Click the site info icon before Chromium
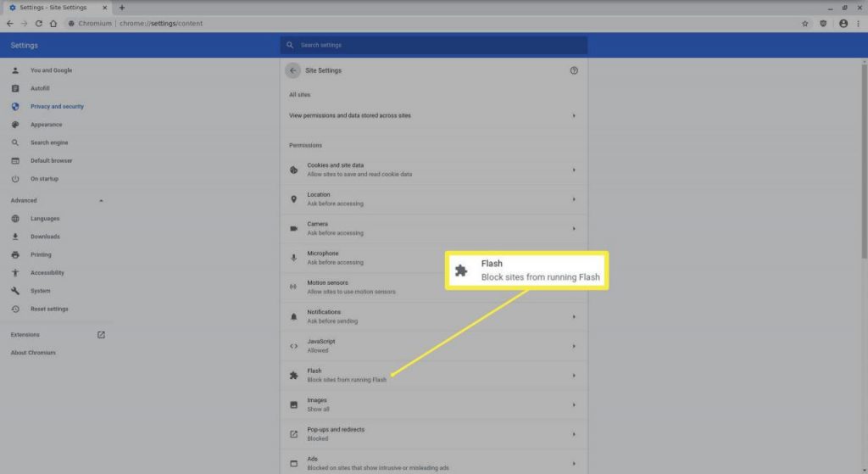 [x=71, y=23]
